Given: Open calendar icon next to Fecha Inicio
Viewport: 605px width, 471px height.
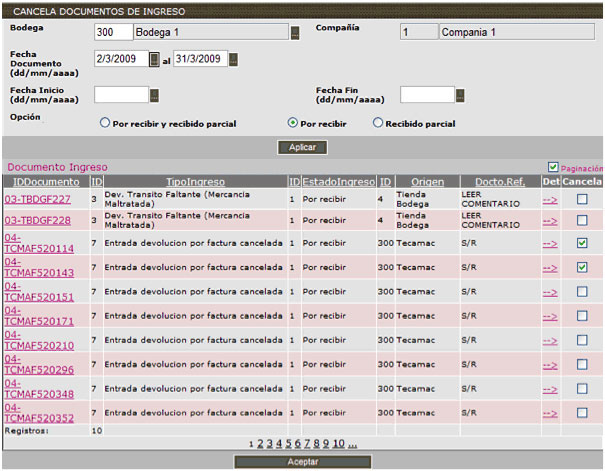Looking at the screenshot, I should click(154, 95).
